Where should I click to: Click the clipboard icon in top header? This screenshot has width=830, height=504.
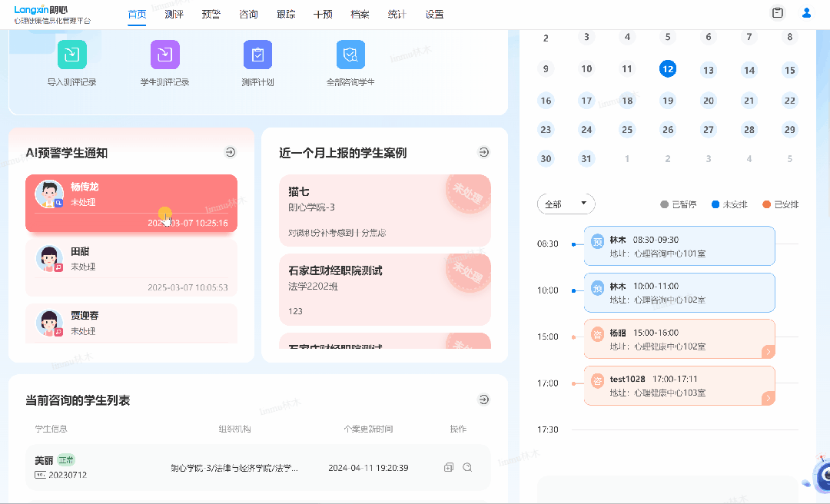pyautogui.click(x=778, y=13)
